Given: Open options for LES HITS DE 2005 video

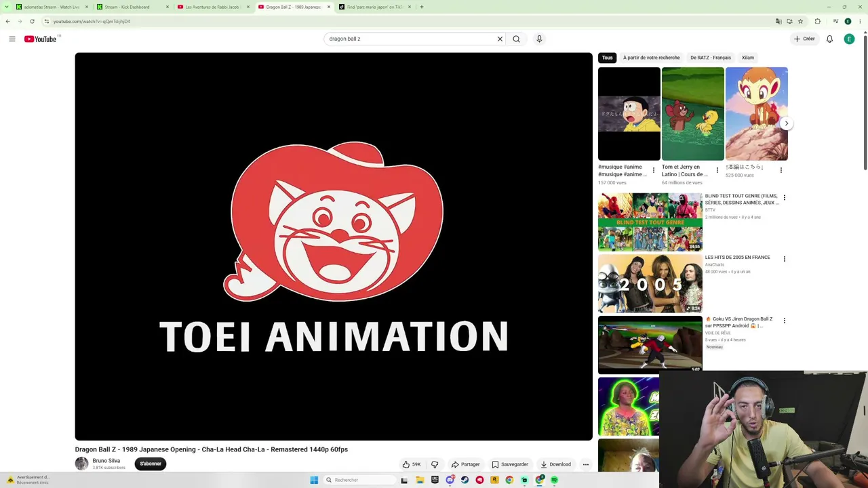Looking at the screenshot, I should point(785,259).
